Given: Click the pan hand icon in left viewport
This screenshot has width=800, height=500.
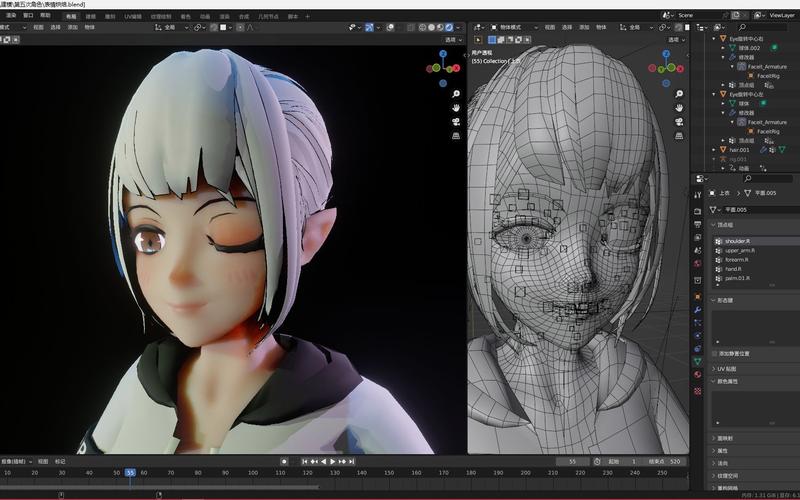Looking at the screenshot, I should point(456,108).
